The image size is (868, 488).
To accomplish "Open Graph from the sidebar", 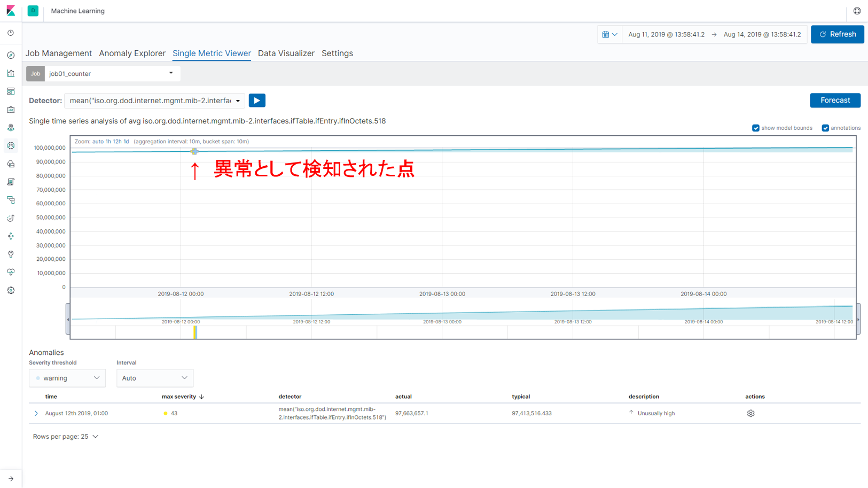I will point(11,236).
